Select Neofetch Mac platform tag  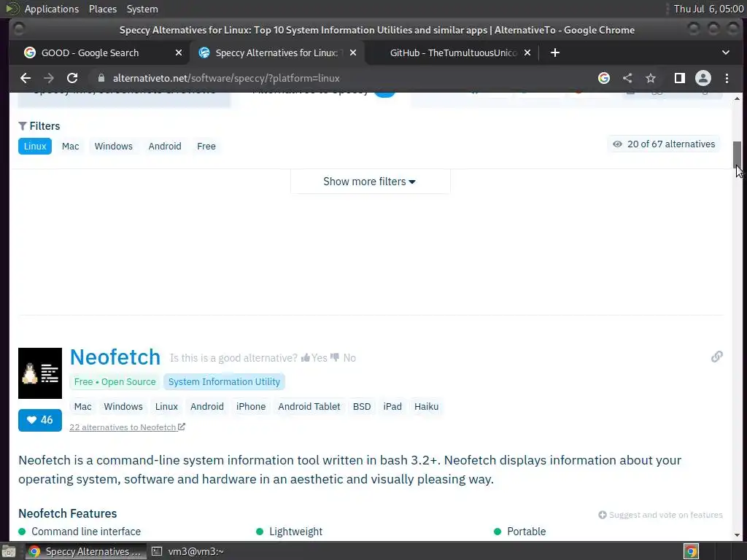coord(82,407)
